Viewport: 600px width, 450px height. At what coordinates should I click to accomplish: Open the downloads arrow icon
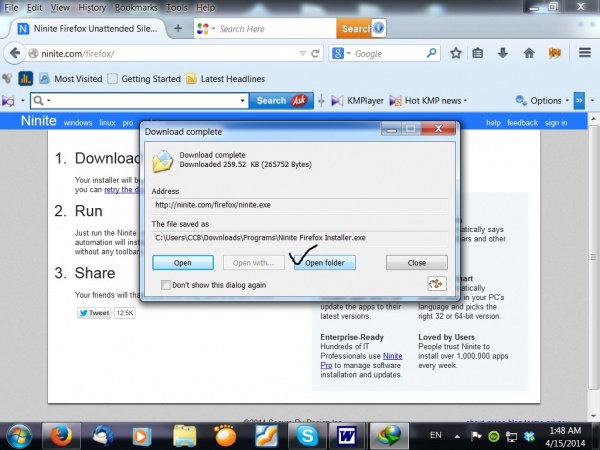click(503, 53)
